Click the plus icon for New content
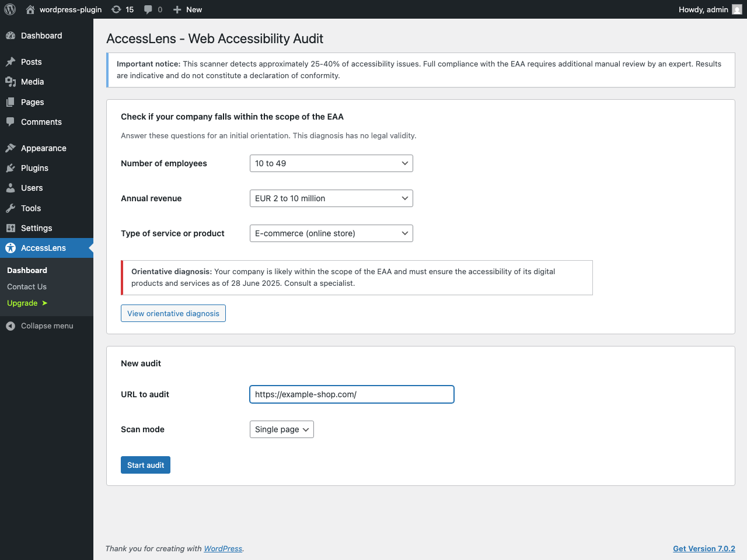This screenshot has width=747, height=560. (177, 9)
